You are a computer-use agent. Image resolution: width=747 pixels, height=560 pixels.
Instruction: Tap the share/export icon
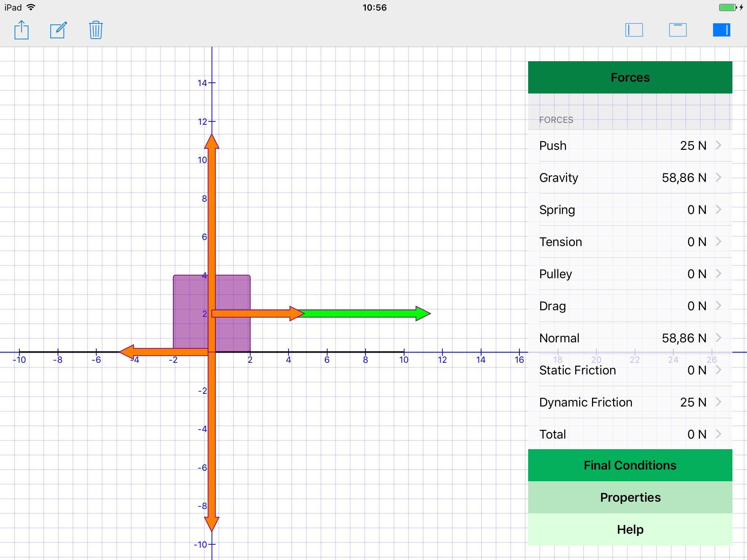(22, 30)
